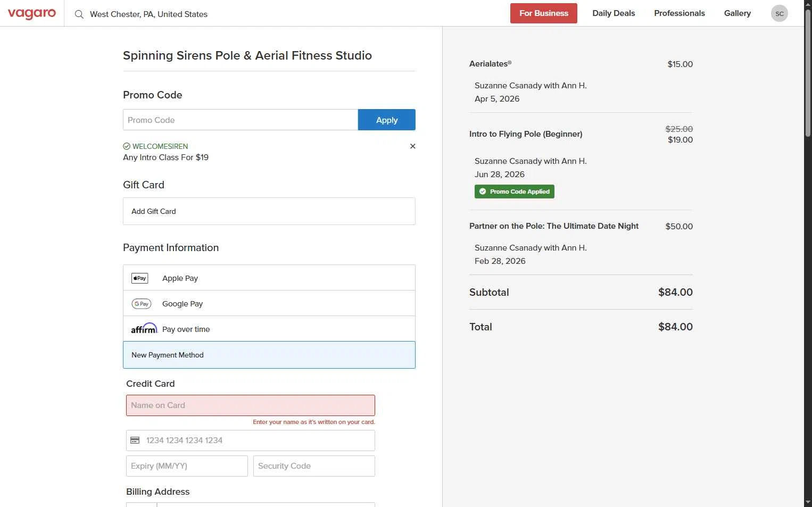Click the Feb 28, 2026 date
Viewport: 812px width, 507px height.
[500, 261]
